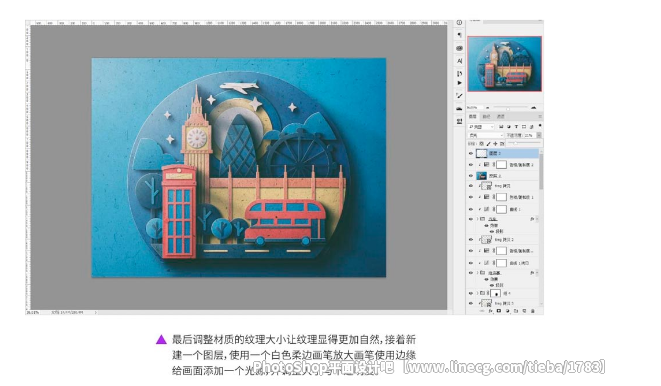Viewport: 661px width, 386px height.
Task: Click lock transparent pixels icon
Action: point(481,144)
